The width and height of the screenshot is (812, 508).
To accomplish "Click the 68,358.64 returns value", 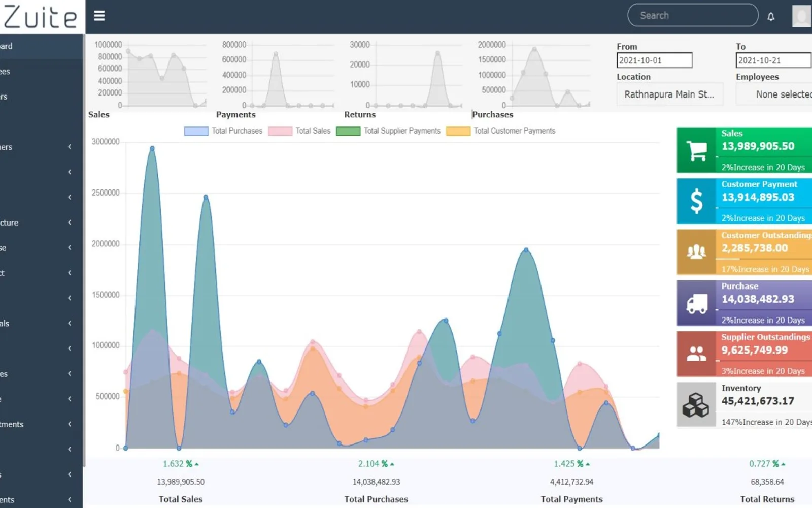I will (767, 482).
